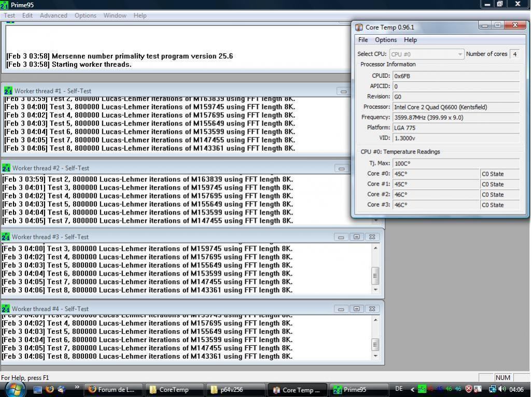
Task: Click the Worker thread #4 window icon
Action: [6, 308]
